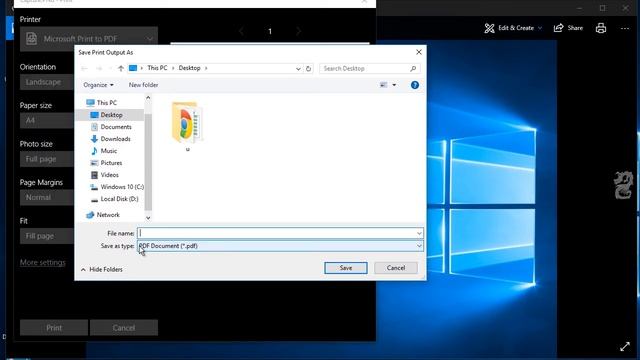
Task: Open the Organize menu
Action: (98, 85)
